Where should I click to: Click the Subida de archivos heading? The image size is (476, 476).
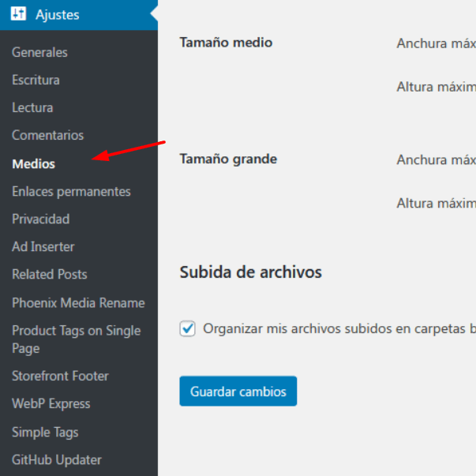tap(250, 272)
